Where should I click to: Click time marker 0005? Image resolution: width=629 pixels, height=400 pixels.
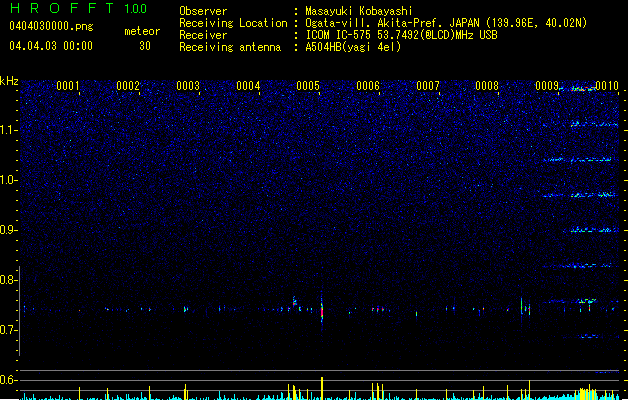(x=308, y=86)
